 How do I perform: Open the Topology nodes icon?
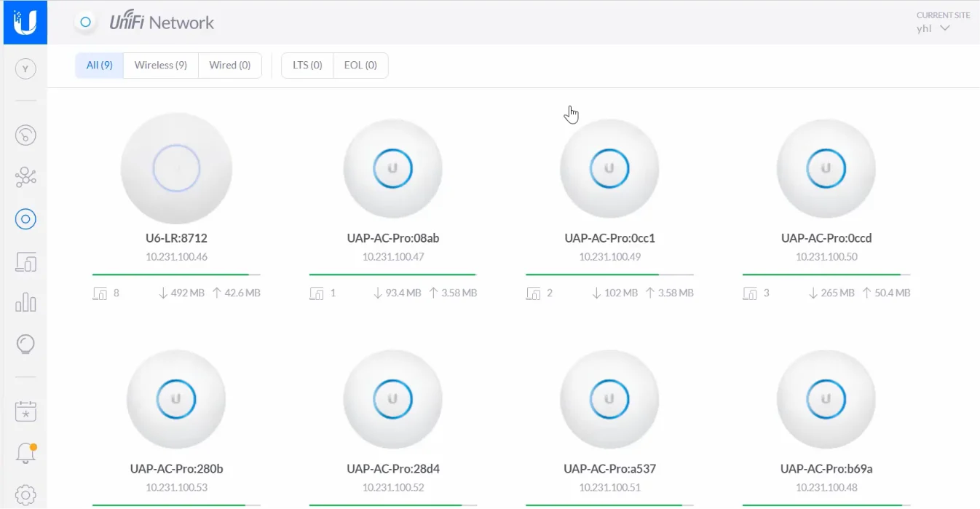(x=25, y=177)
